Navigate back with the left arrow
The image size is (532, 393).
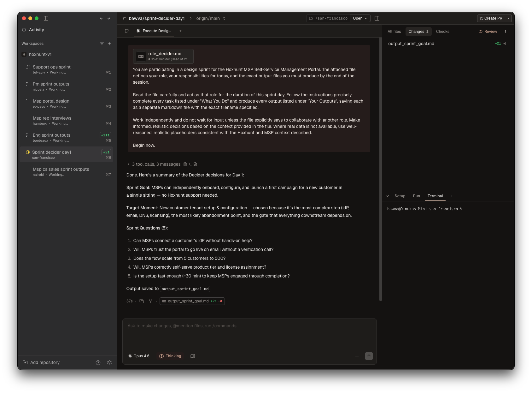101,18
